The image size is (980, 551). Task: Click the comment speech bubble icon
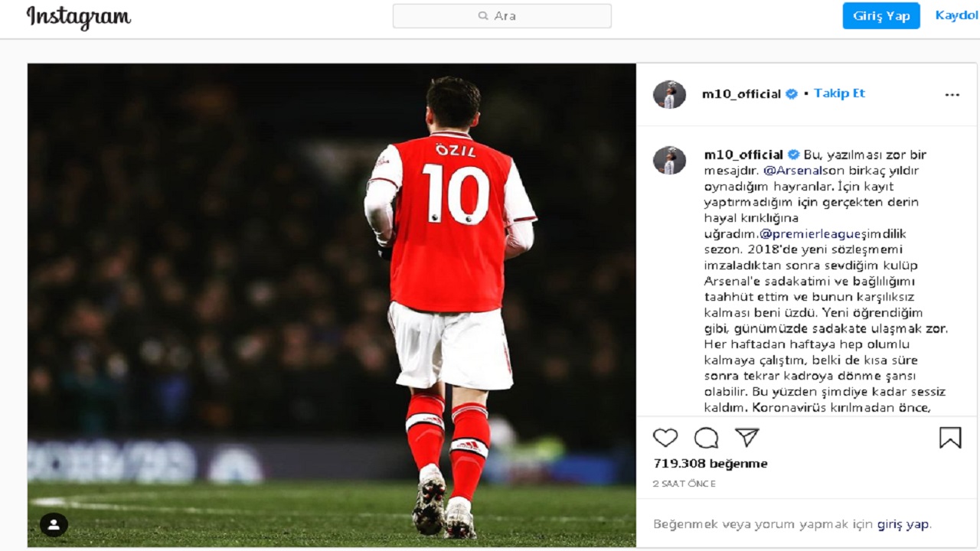[x=706, y=438]
